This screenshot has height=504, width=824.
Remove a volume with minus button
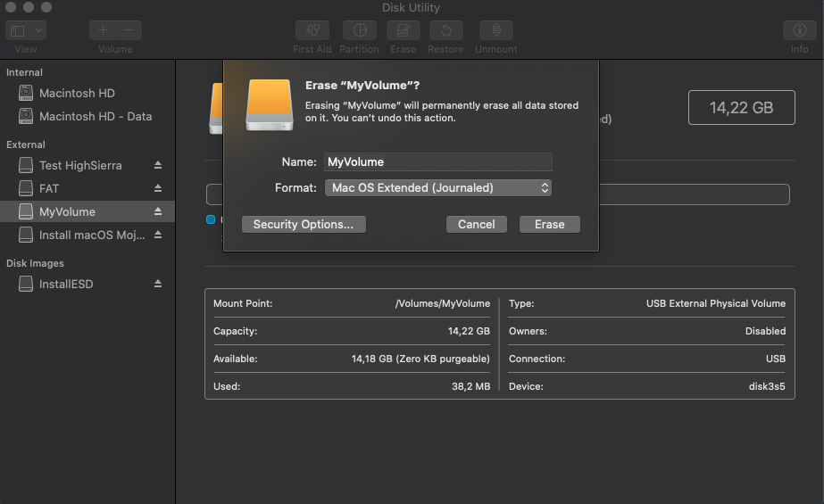point(129,30)
